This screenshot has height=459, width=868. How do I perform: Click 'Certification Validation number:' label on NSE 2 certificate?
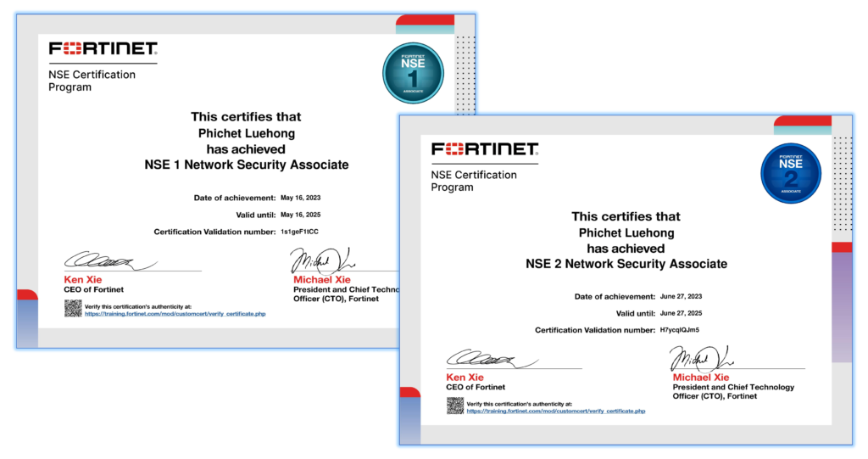pyautogui.click(x=595, y=330)
